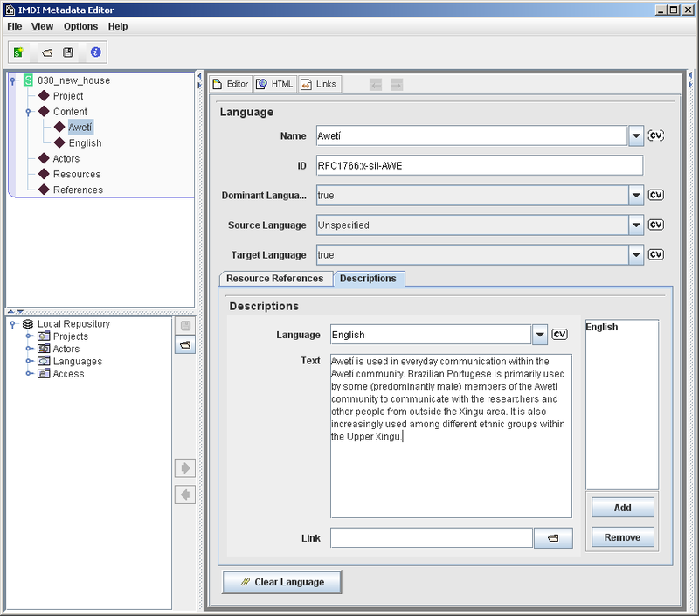Image resolution: width=699 pixels, height=616 pixels.
Task: Open the View menu
Action: (x=42, y=27)
